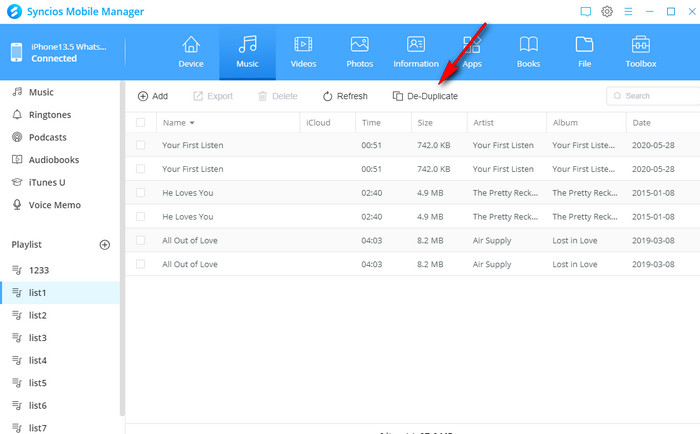Click the Playlist section header
The width and height of the screenshot is (700, 434).
[x=26, y=245]
